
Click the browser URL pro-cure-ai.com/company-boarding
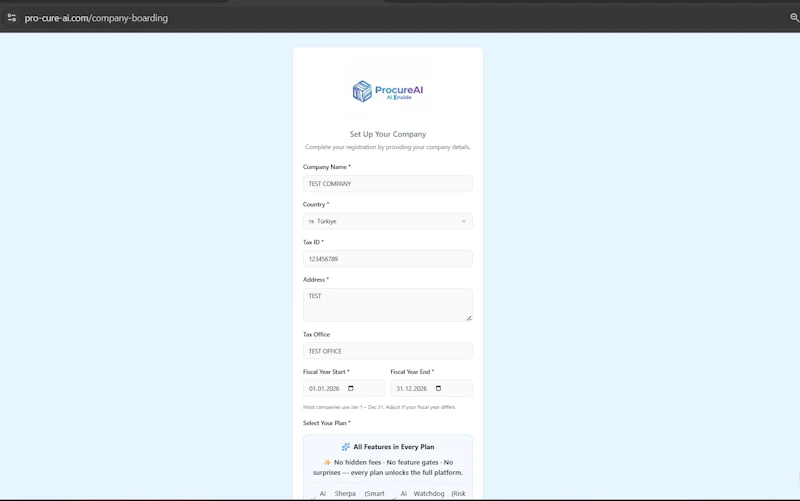pos(96,18)
